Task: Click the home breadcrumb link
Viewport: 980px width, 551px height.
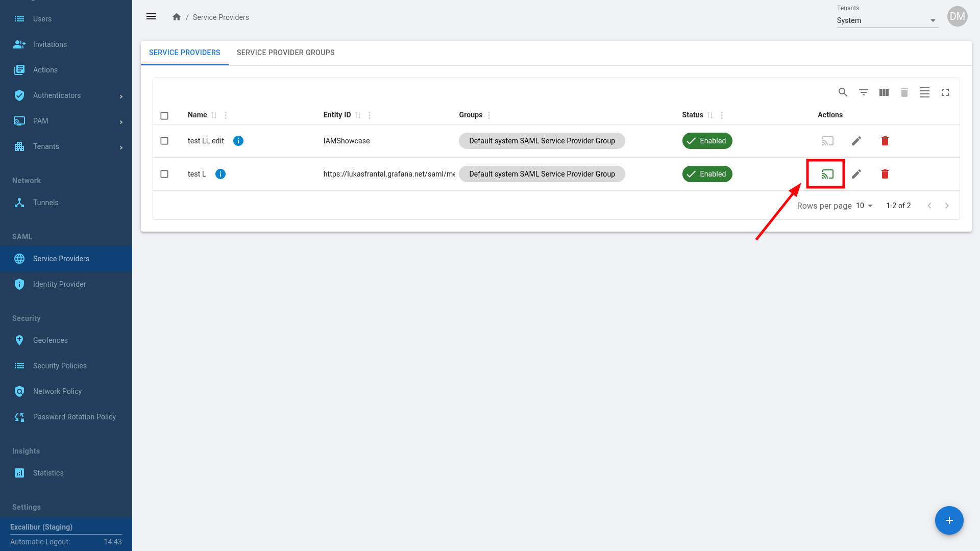Action: tap(177, 17)
